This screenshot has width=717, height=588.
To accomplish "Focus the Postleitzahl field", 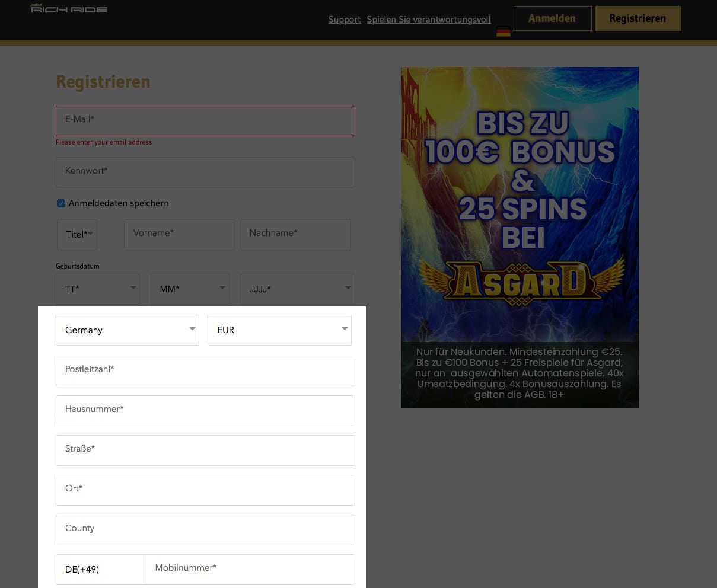I will [205, 371].
